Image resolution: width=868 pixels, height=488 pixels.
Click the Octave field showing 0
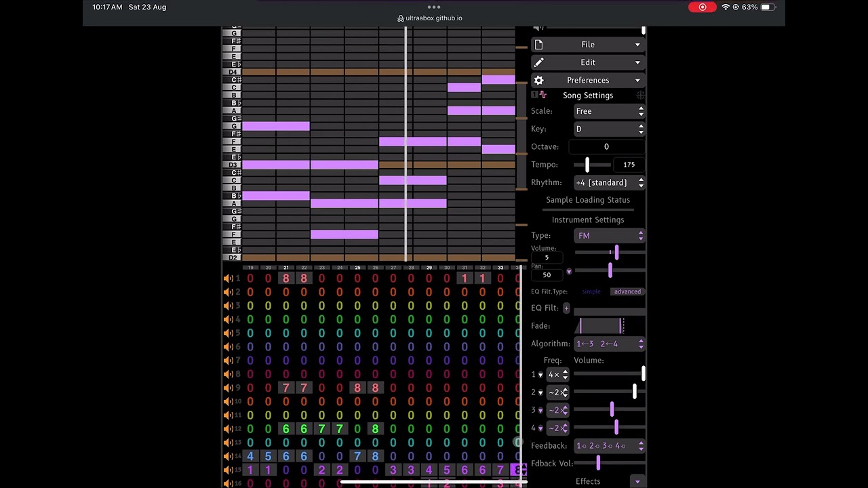click(x=606, y=146)
